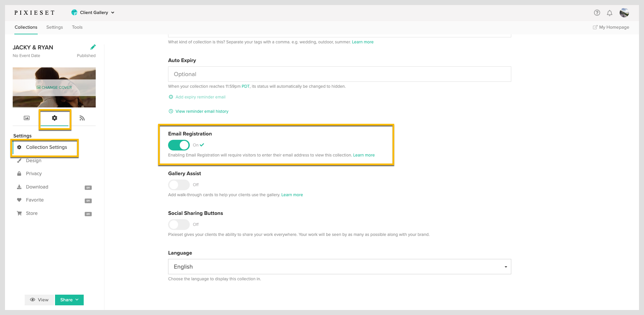The width and height of the screenshot is (644, 315).
Task: Click the No Event Date text
Action: pos(26,56)
